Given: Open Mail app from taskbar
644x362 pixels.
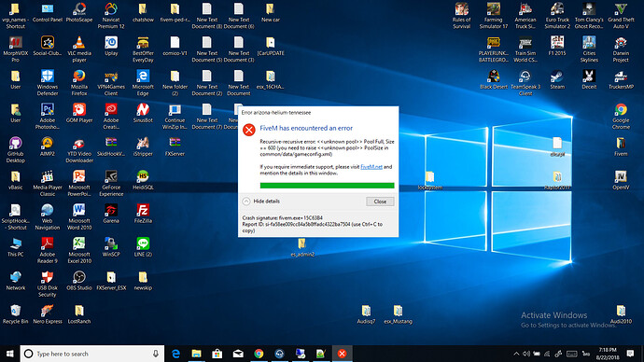Looking at the screenshot, I should [238, 354].
